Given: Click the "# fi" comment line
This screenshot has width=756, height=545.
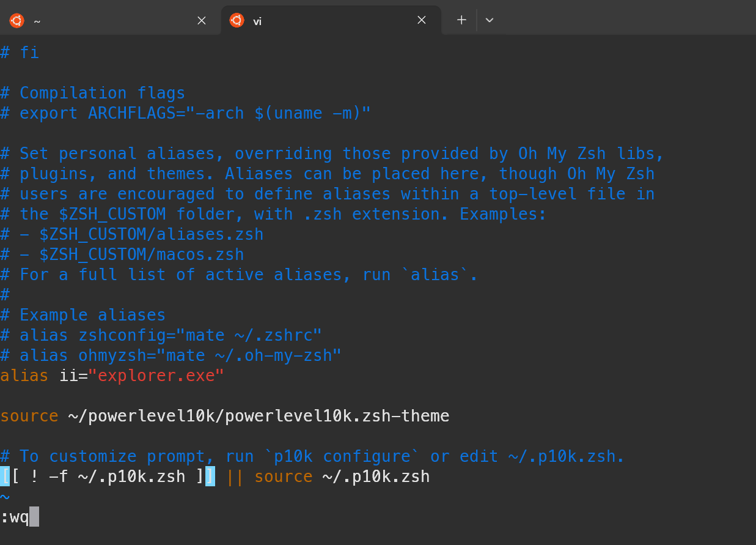Looking at the screenshot, I should coord(20,53).
